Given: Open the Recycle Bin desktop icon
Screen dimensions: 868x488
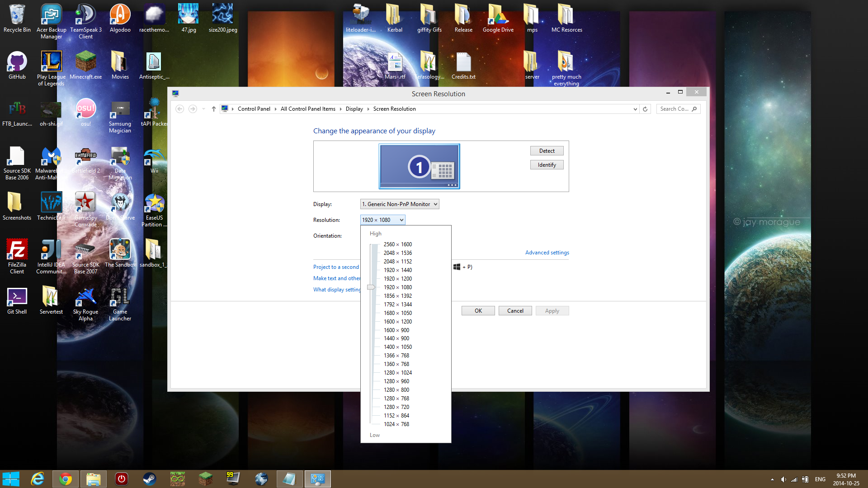Looking at the screenshot, I should pos(17,19).
